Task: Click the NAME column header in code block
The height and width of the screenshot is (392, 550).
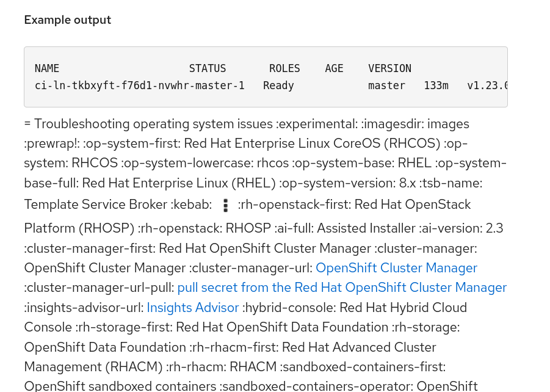Action: pos(47,68)
